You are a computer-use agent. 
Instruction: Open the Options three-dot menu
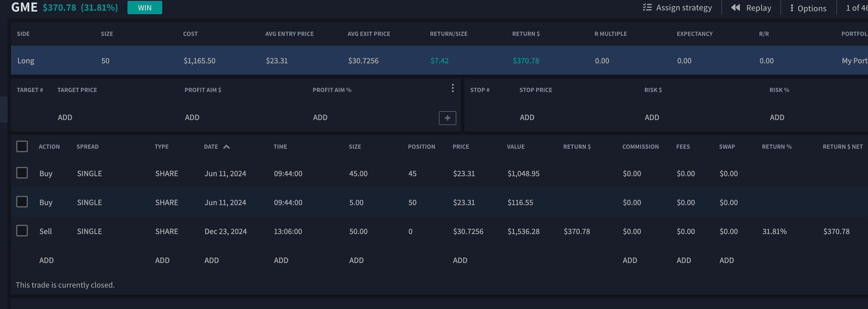792,8
